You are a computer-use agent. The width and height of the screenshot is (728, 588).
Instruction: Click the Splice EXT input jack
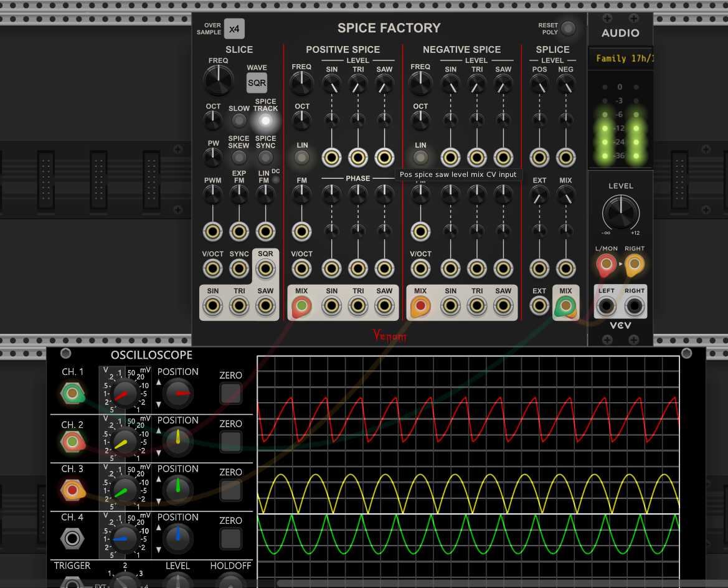point(539,306)
